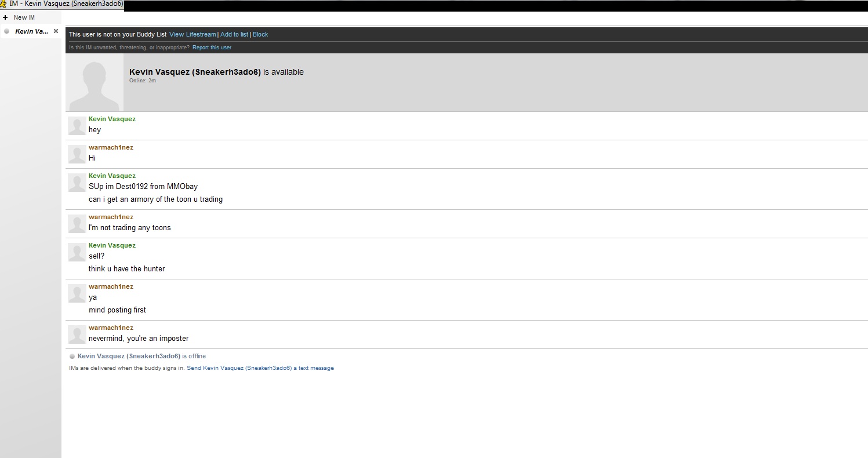Click avatar beside "I'm not trading any toons"
The image size is (868, 458).
click(x=77, y=224)
